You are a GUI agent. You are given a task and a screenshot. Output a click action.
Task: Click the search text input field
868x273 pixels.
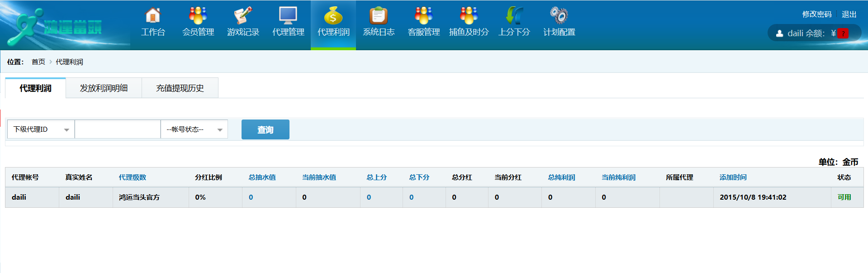pos(118,129)
